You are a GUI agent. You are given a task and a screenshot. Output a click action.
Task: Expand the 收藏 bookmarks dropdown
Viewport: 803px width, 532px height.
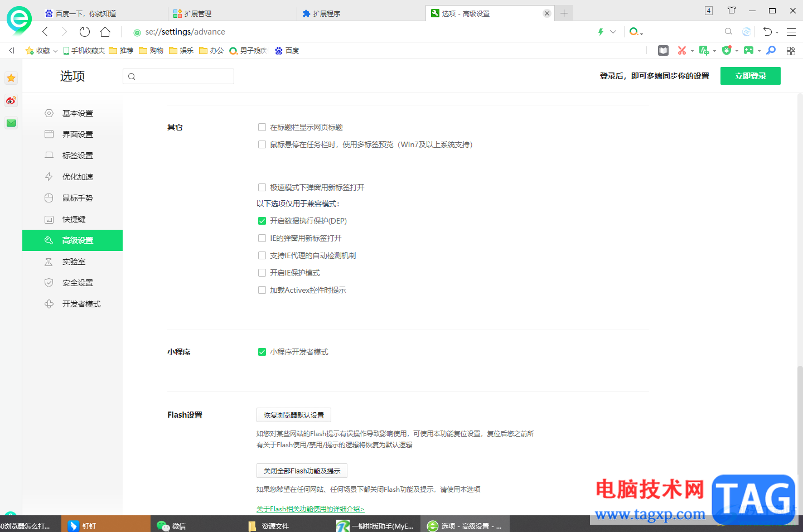(55, 50)
